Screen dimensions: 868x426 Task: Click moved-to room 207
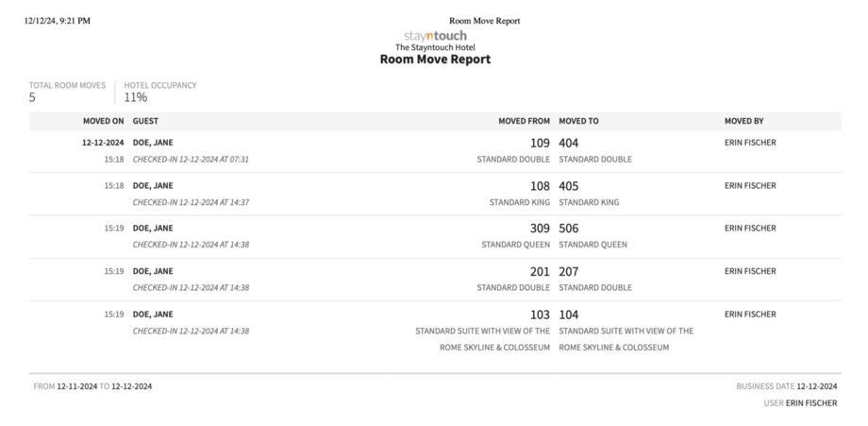coord(569,271)
